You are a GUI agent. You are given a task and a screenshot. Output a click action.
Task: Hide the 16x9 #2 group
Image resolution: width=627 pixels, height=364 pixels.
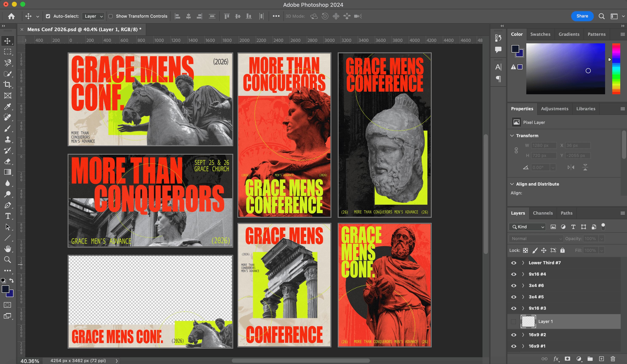pos(513,335)
